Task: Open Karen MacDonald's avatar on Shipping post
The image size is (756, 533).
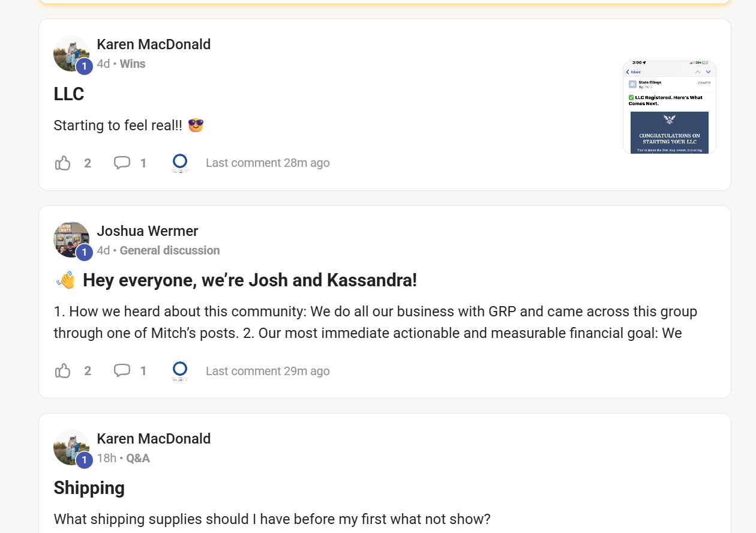Action: (71, 447)
